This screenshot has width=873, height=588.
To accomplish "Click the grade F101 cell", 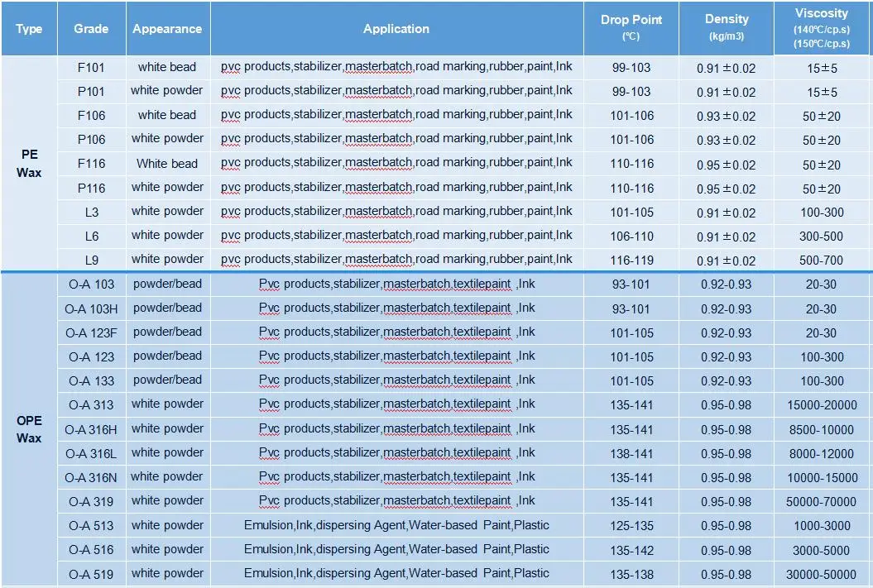I will click(91, 68).
